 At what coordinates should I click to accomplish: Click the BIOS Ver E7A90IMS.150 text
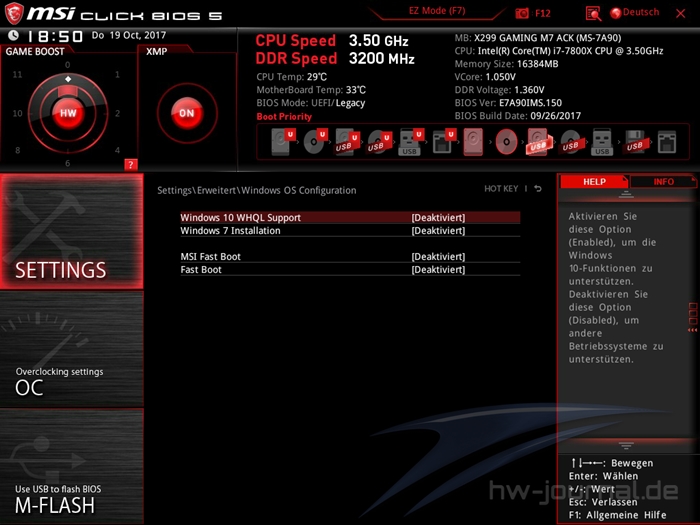pos(508,103)
